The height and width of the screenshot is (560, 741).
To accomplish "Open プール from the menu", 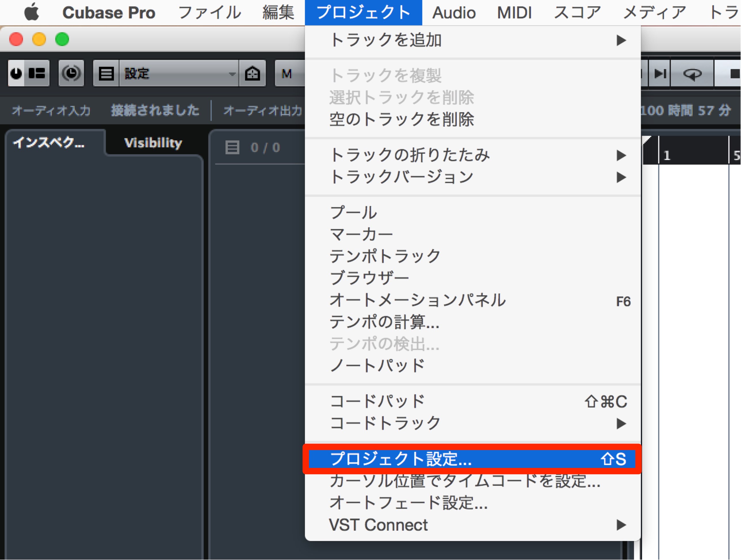I will (473, 213).
